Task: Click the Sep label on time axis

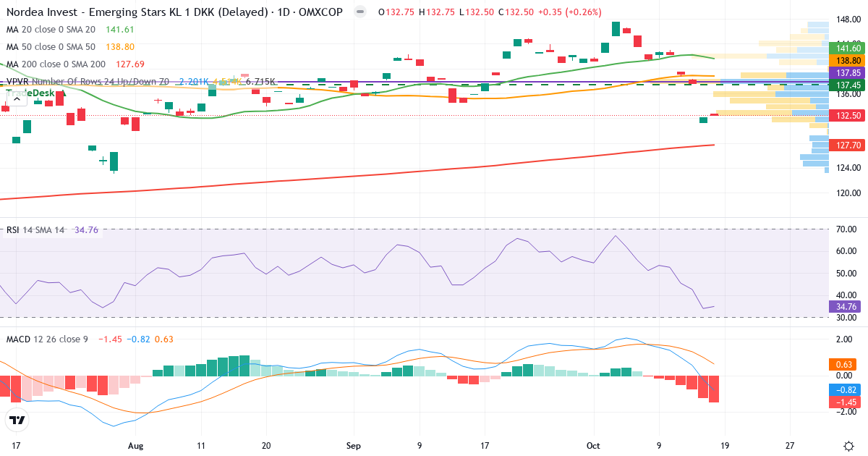Action: [353, 446]
